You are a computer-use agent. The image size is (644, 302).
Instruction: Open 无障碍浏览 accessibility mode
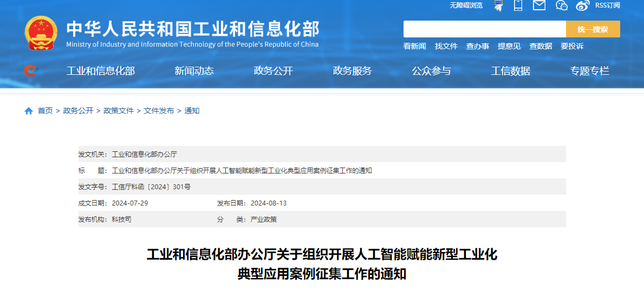(x=466, y=5)
